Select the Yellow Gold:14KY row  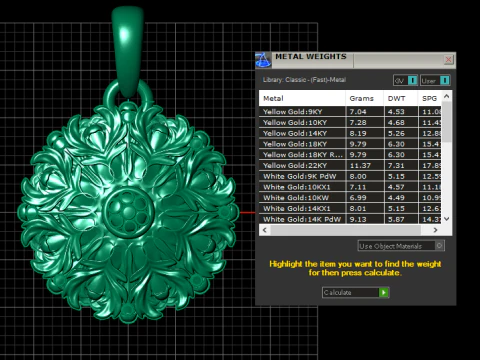click(x=350, y=133)
